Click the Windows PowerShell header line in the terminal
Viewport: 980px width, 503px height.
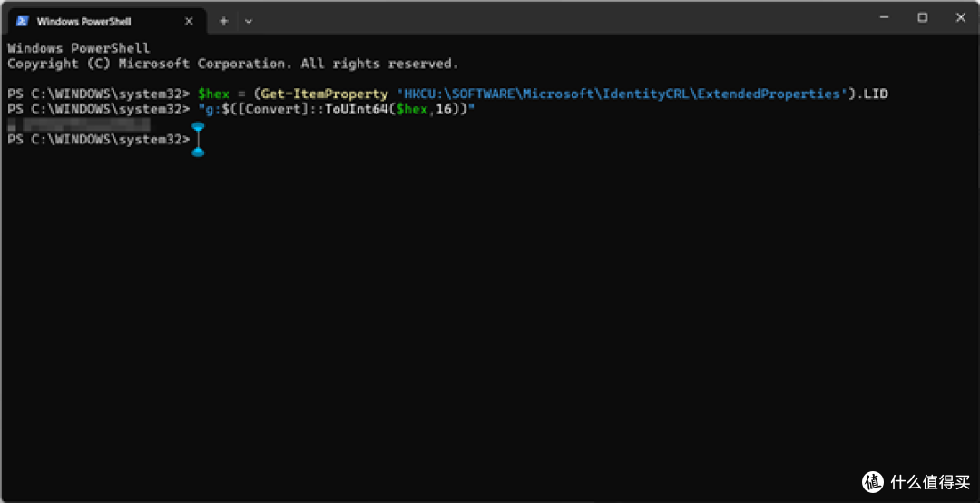79,48
